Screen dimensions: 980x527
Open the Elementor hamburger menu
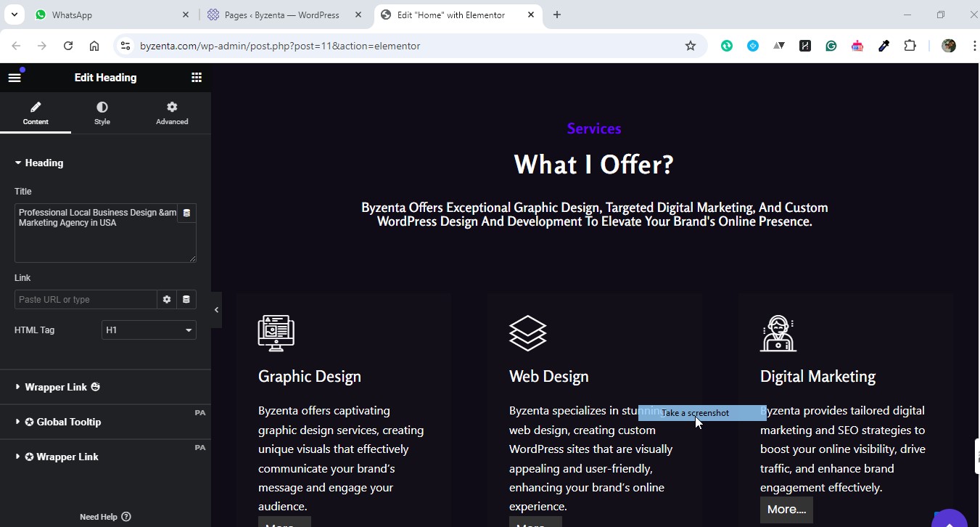coord(15,76)
